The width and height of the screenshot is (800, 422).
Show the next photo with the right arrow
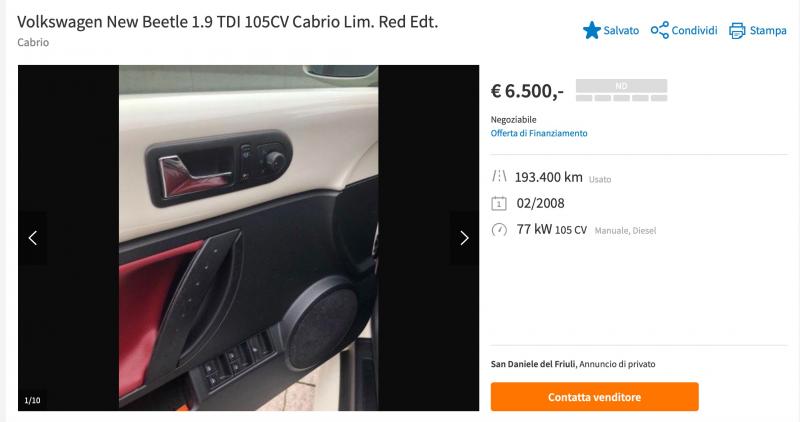464,238
